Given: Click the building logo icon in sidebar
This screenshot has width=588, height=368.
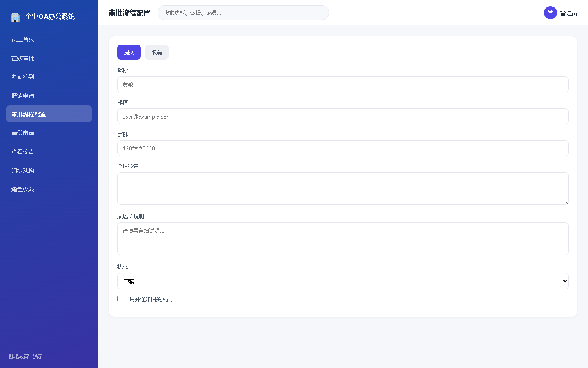Looking at the screenshot, I should 15,17.
